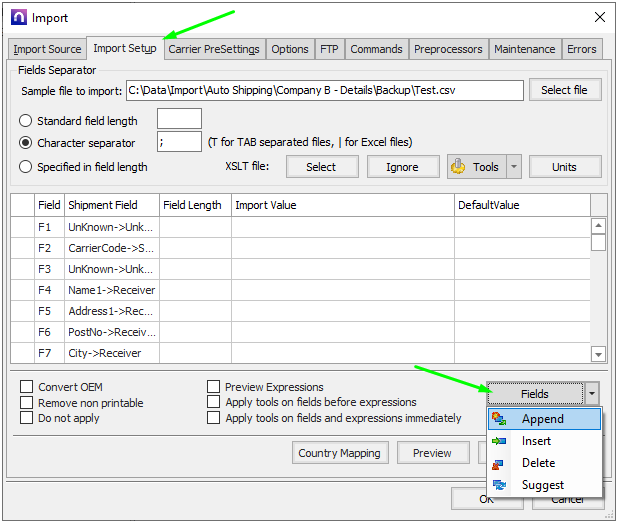Click the Import window app icon

pos(16,17)
